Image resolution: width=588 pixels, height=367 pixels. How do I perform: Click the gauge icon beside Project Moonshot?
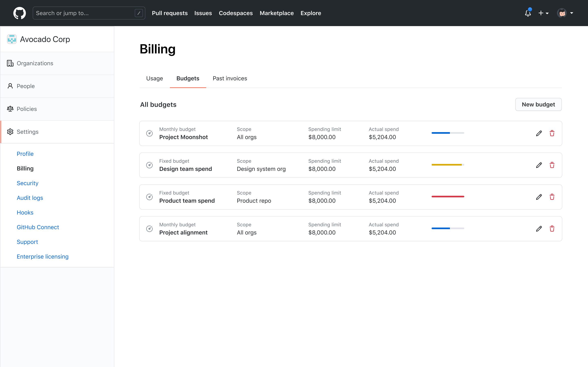point(149,133)
